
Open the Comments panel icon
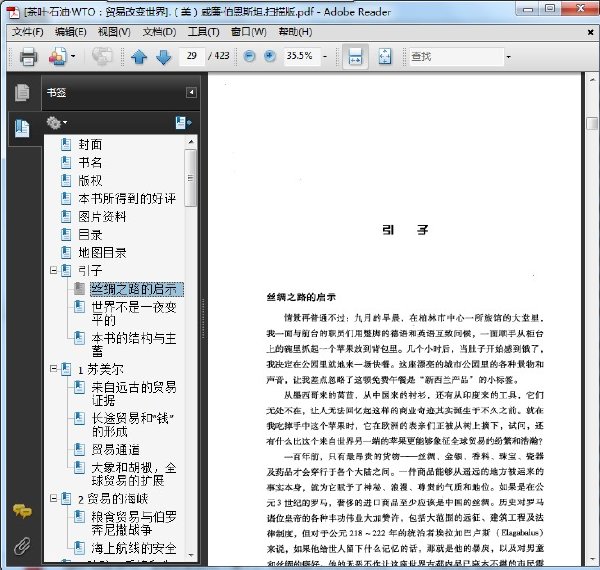pyautogui.click(x=22, y=511)
